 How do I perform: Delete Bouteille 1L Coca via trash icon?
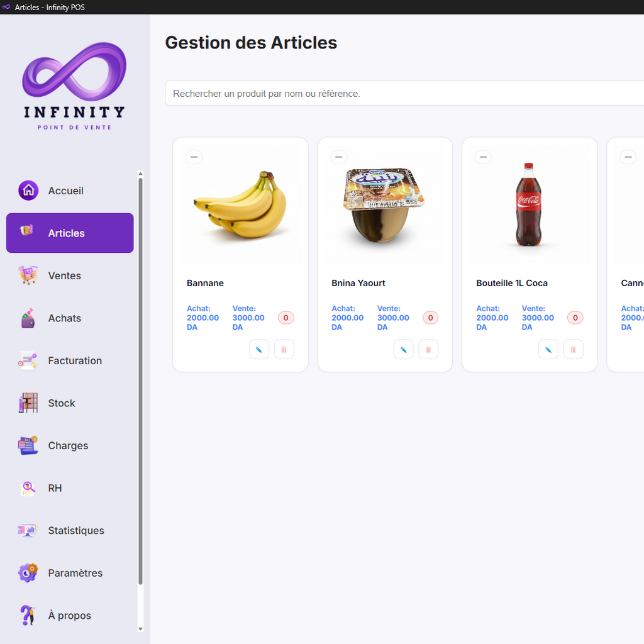pos(573,349)
